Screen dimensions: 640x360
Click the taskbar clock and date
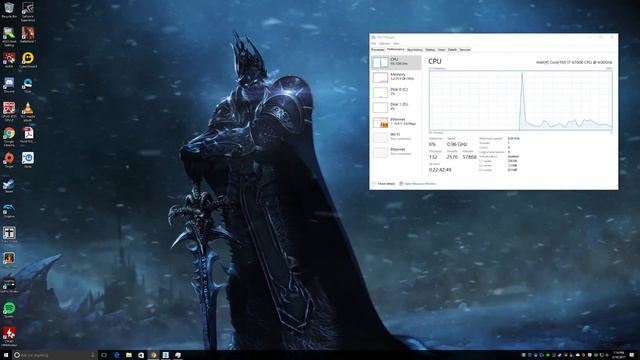[x=618, y=355]
